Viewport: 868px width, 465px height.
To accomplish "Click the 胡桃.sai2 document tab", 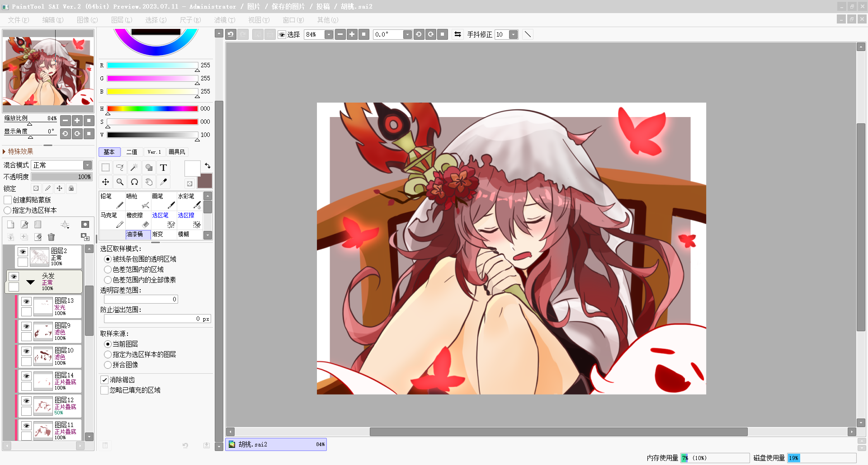I will [x=276, y=444].
